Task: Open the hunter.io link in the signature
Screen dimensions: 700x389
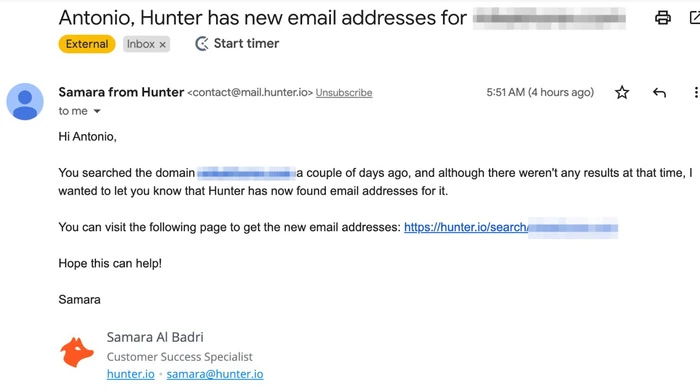Action: click(x=131, y=374)
